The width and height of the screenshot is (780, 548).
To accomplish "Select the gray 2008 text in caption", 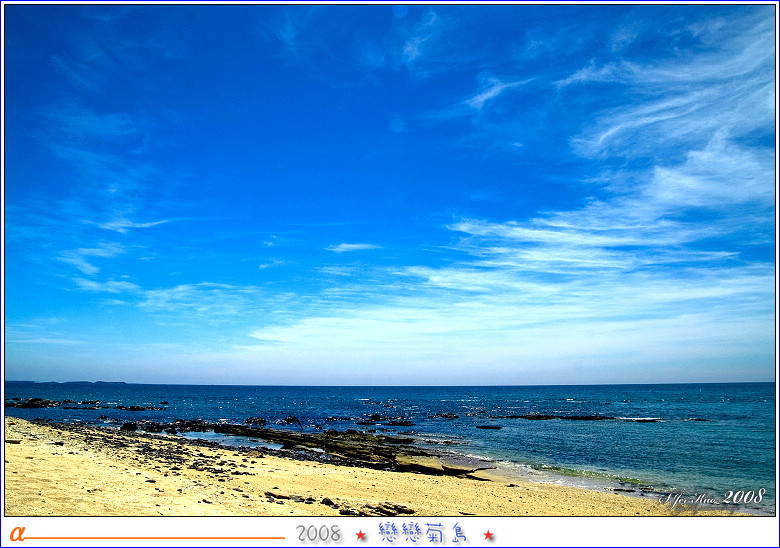I will coord(318,534).
